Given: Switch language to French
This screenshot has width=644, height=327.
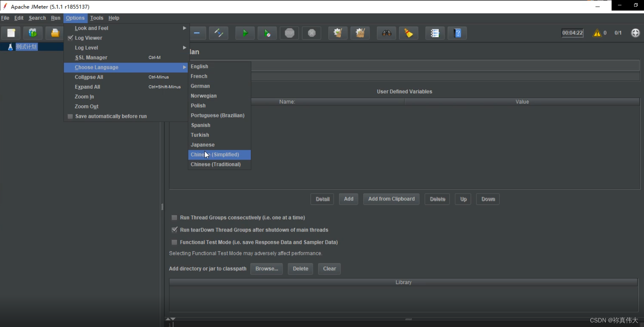Looking at the screenshot, I should tap(219, 76).
